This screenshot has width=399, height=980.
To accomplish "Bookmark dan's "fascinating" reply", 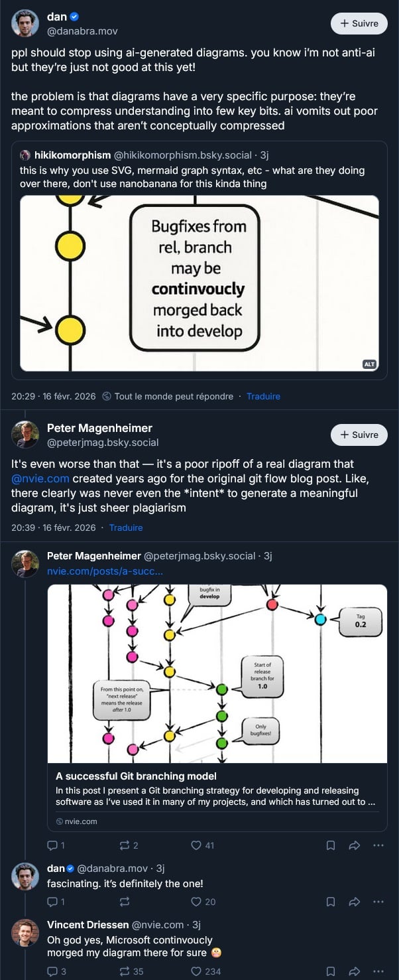I will [330, 902].
